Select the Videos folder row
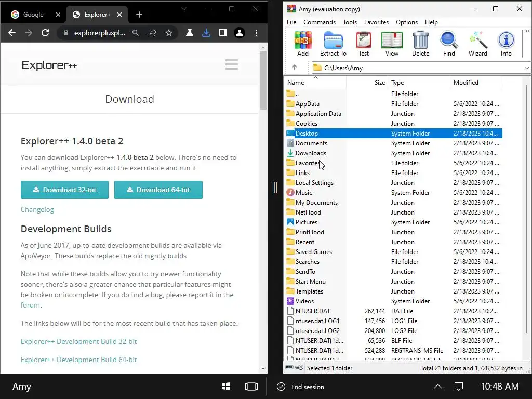Screen dimensions: 532x399 point(394,301)
